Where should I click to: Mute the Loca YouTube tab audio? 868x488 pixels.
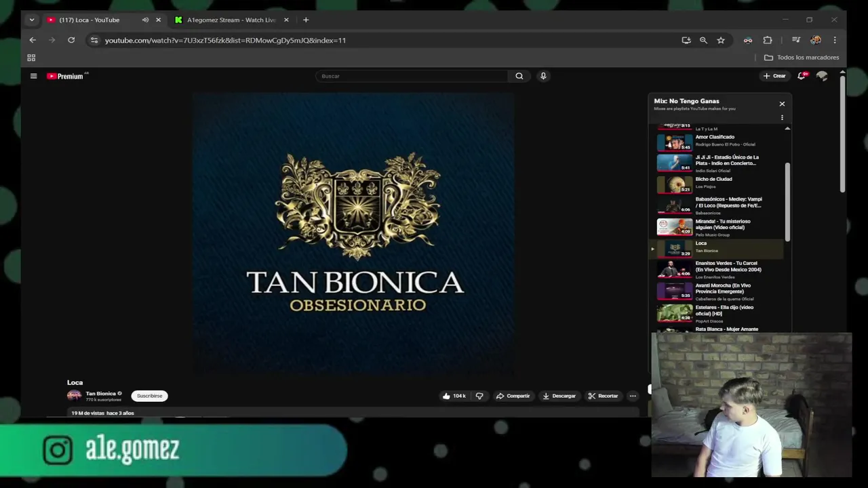click(145, 20)
